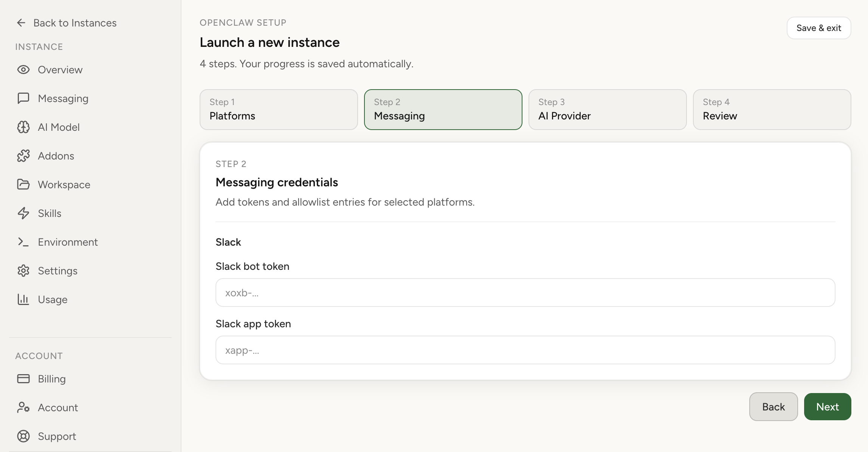Click the Environment terminal prompt icon
This screenshot has height=452, width=868.
click(23, 242)
